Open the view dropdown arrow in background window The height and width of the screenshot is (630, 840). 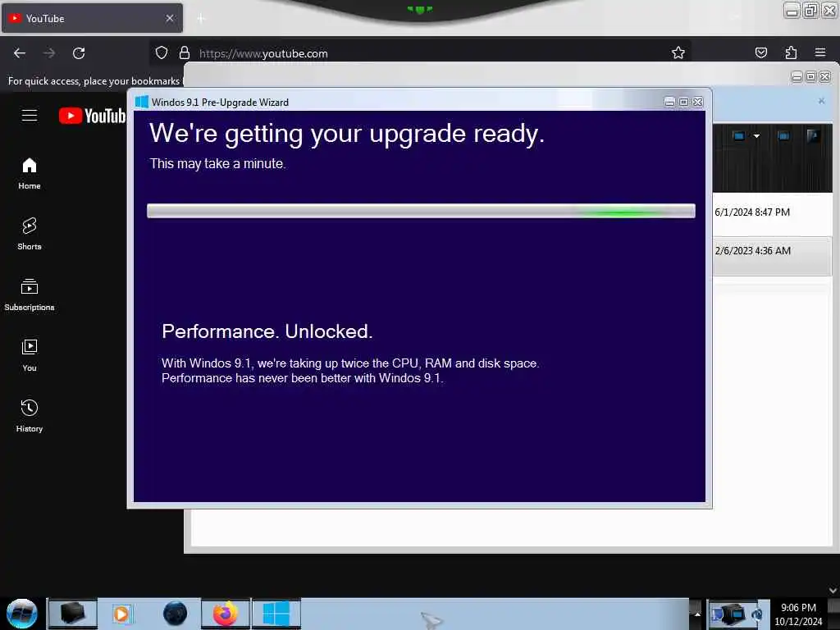[756, 136]
